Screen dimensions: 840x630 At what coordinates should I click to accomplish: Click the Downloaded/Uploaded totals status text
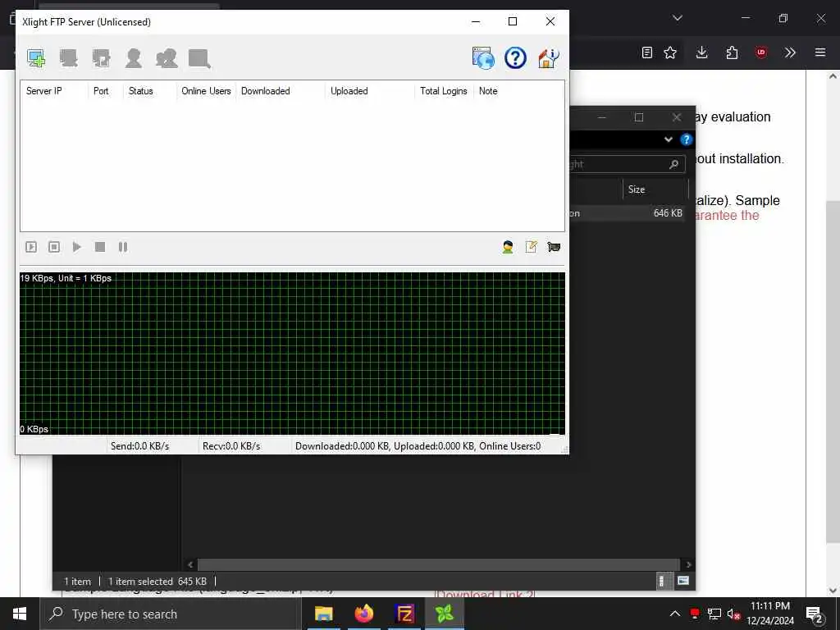click(x=418, y=445)
